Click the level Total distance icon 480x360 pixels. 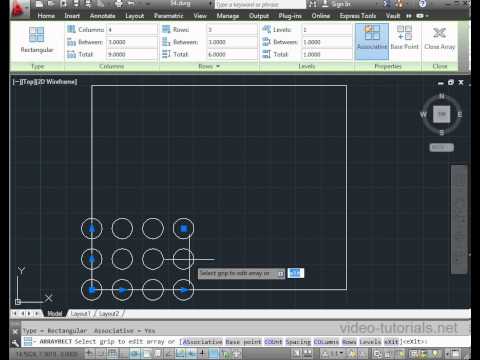click(x=266, y=54)
